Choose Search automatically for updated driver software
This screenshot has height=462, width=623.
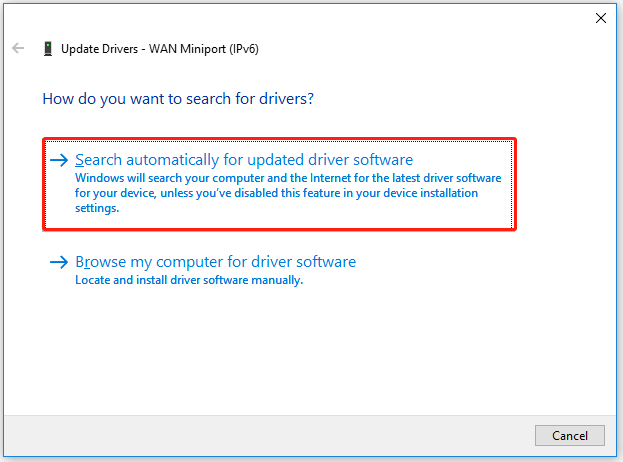pyautogui.click(x=244, y=160)
